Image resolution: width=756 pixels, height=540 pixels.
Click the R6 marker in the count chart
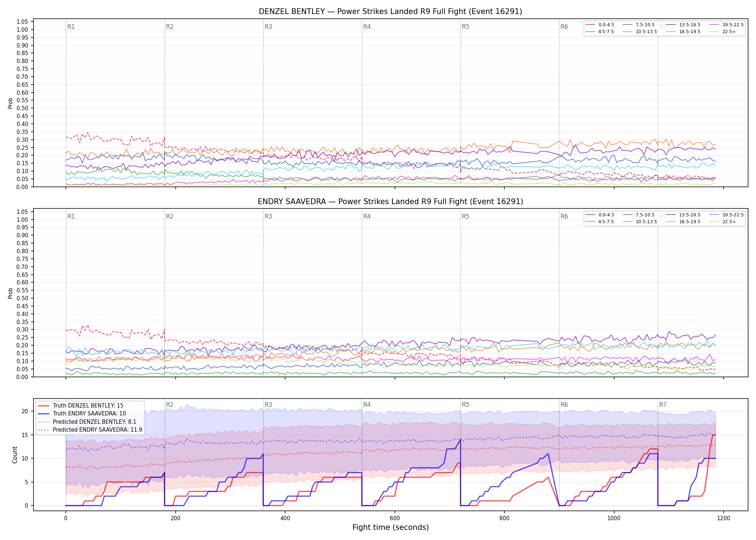564,405
